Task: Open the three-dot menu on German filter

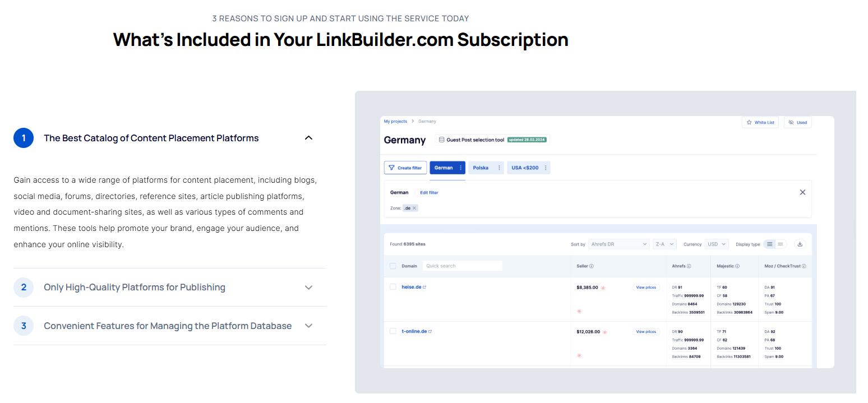Action: [460, 168]
